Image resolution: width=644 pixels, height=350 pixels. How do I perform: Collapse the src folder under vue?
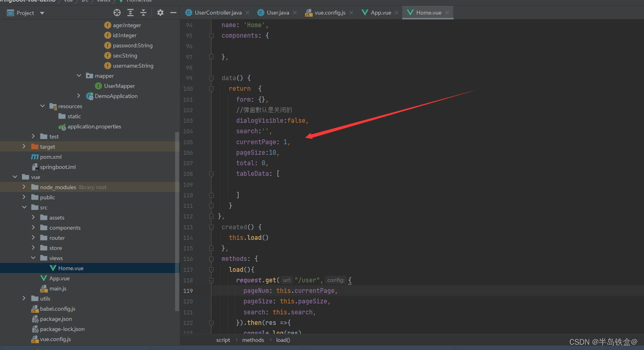click(24, 207)
